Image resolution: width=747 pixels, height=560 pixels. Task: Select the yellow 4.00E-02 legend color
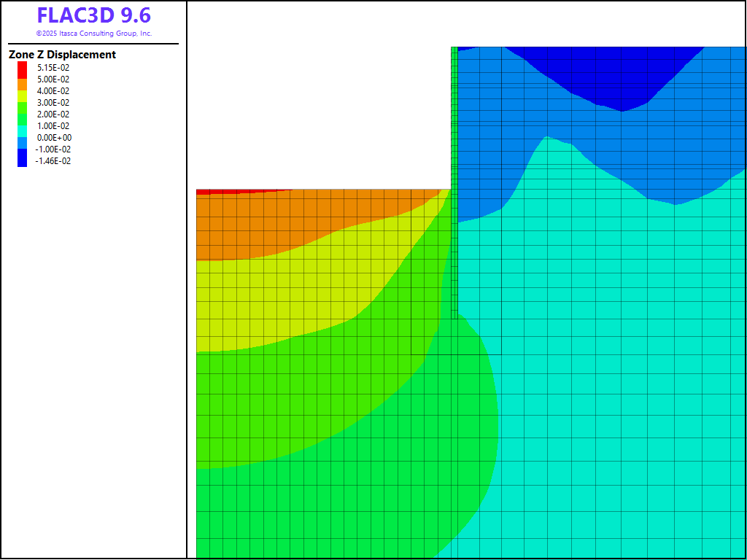[23, 91]
